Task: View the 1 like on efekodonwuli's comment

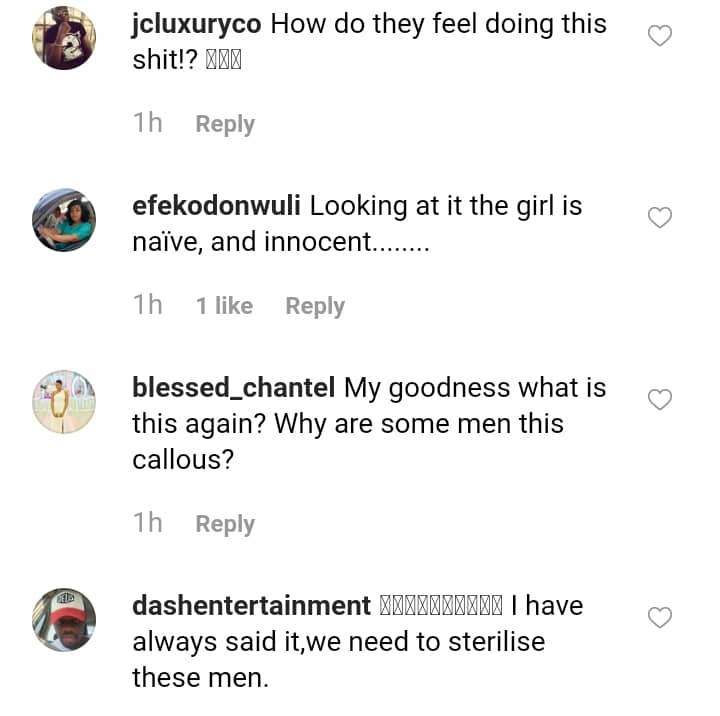Action: point(224,306)
